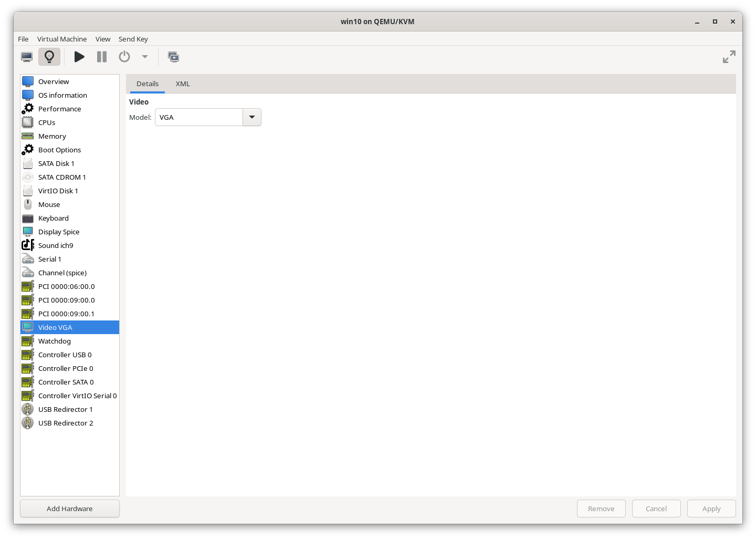Click the Performance gear icon

coord(28,109)
